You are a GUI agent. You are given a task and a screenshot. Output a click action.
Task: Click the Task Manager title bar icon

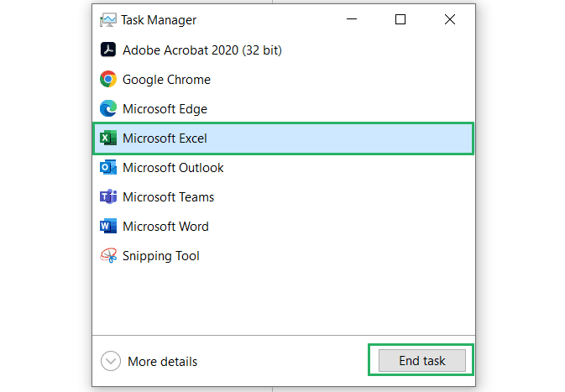coord(108,20)
